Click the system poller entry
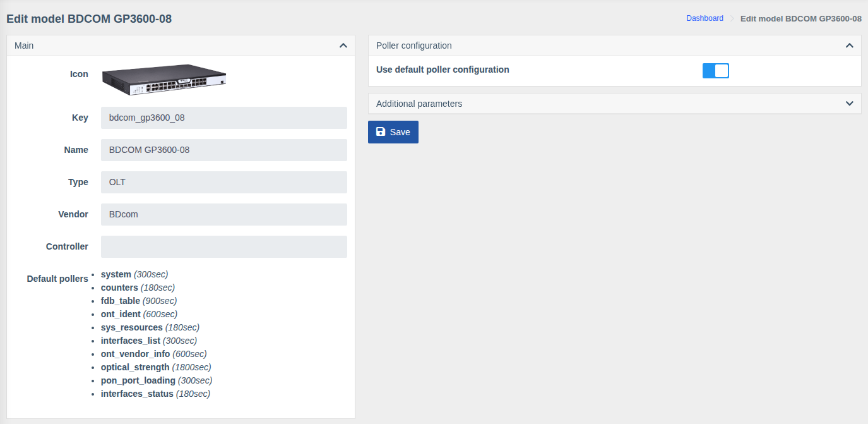 [134, 274]
